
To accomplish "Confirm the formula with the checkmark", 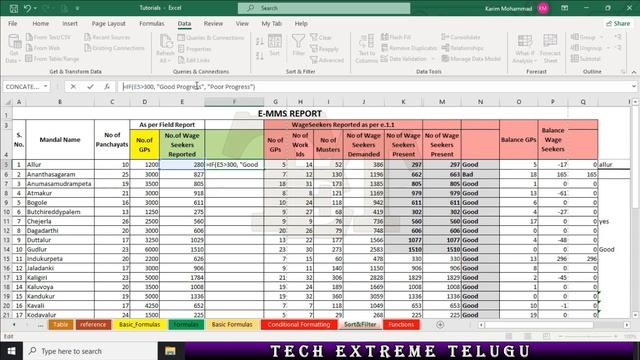I will (x=90, y=87).
